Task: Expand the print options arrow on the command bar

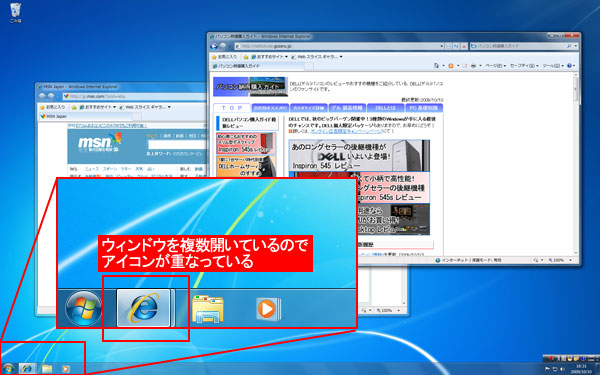Action: coord(480,66)
